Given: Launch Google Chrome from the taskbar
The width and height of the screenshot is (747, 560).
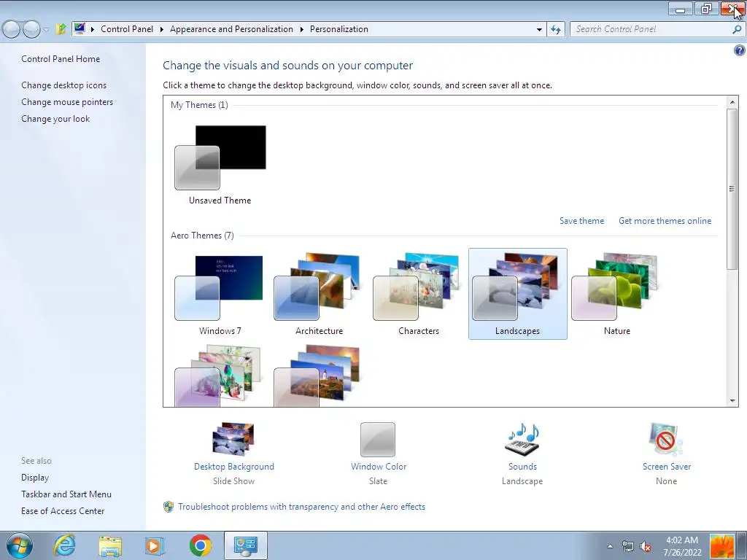Looking at the screenshot, I should click(x=201, y=545).
